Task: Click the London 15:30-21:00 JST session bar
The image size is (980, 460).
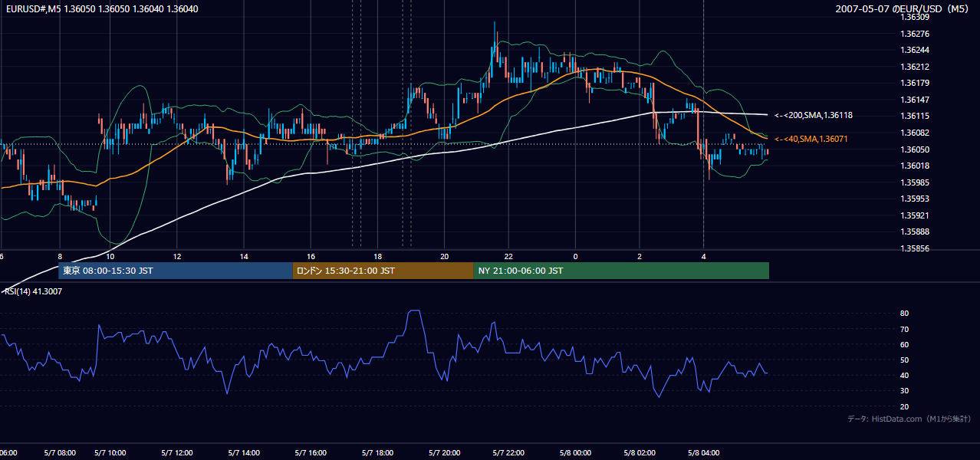Action: click(x=383, y=271)
